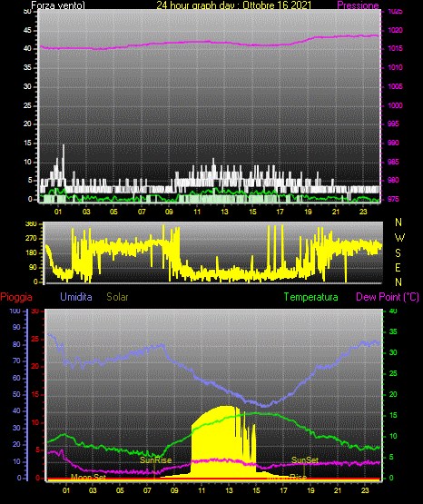Click the Solar legend label
423x504 pixels.
117,297
